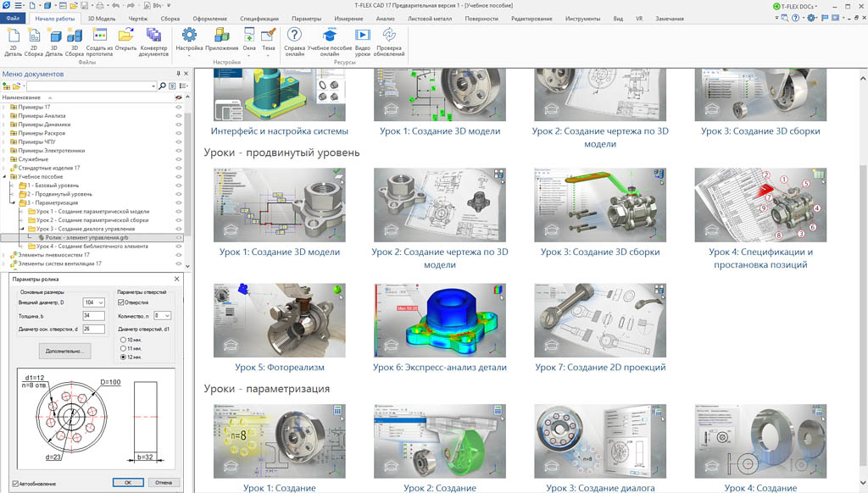
Task: Select the 12 мм. hole diameter option
Action: tap(123, 357)
